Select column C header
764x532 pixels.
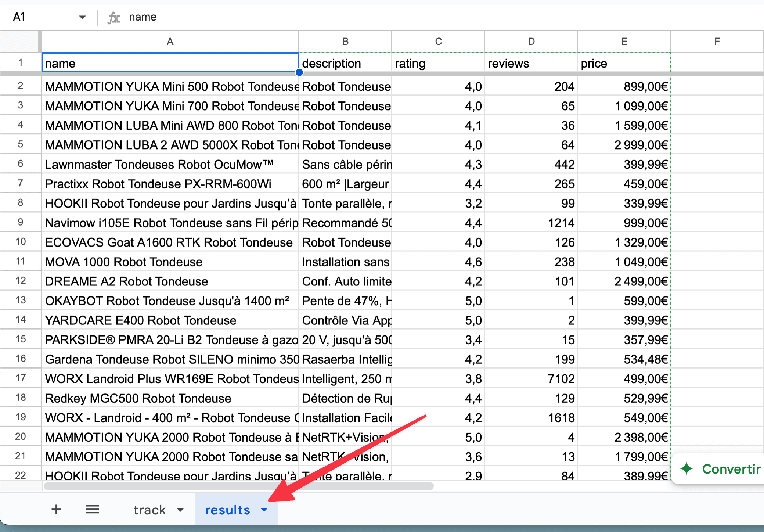(x=438, y=42)
